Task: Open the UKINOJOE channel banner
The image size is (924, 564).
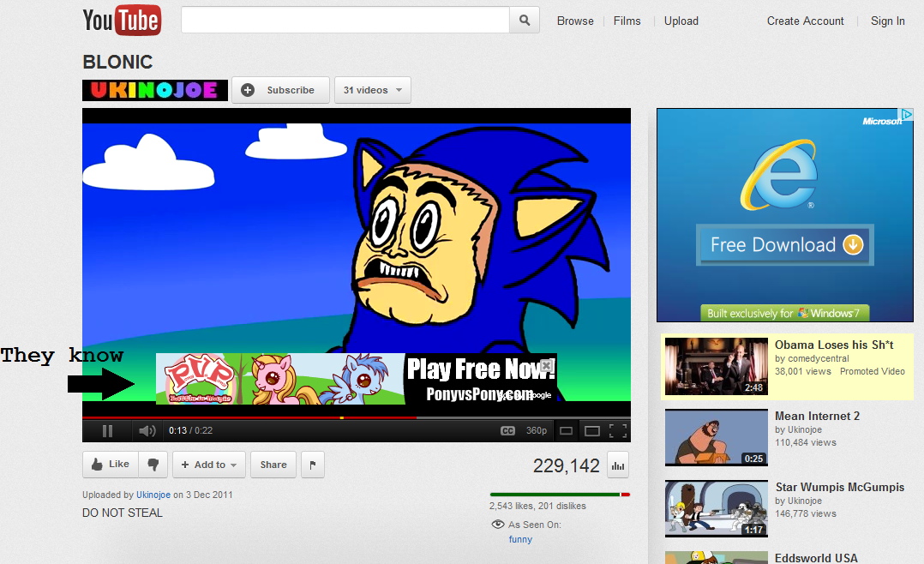Action: tap(155, 90)
